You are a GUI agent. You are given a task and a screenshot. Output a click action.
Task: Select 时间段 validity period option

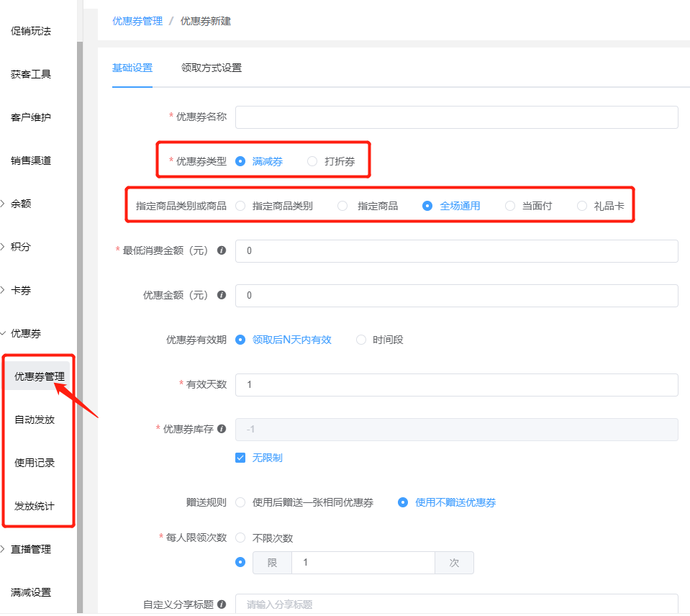(x=361, y=340)
